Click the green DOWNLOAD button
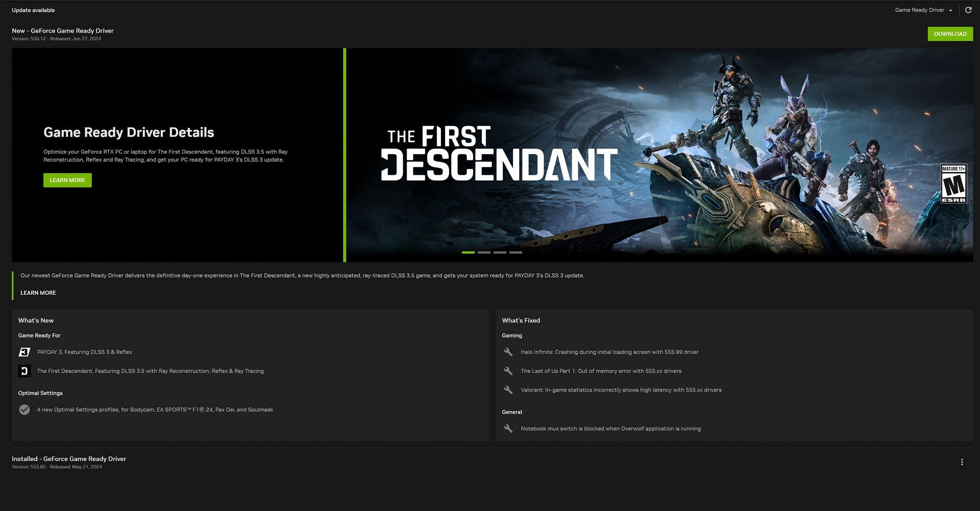The height and width of the screenshot is (511, 980). pos(950,34)
